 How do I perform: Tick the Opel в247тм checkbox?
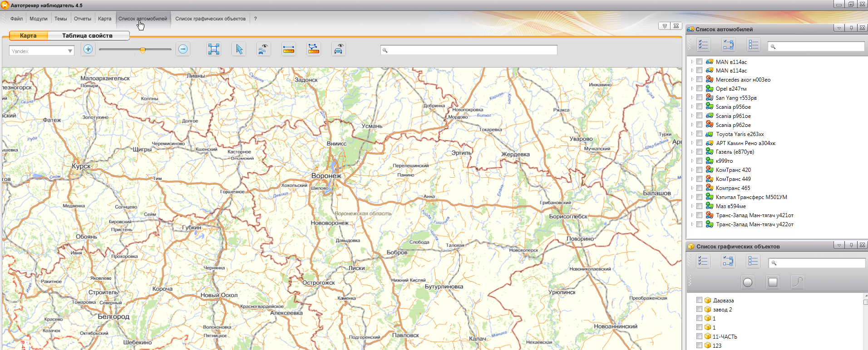[700, 88]
